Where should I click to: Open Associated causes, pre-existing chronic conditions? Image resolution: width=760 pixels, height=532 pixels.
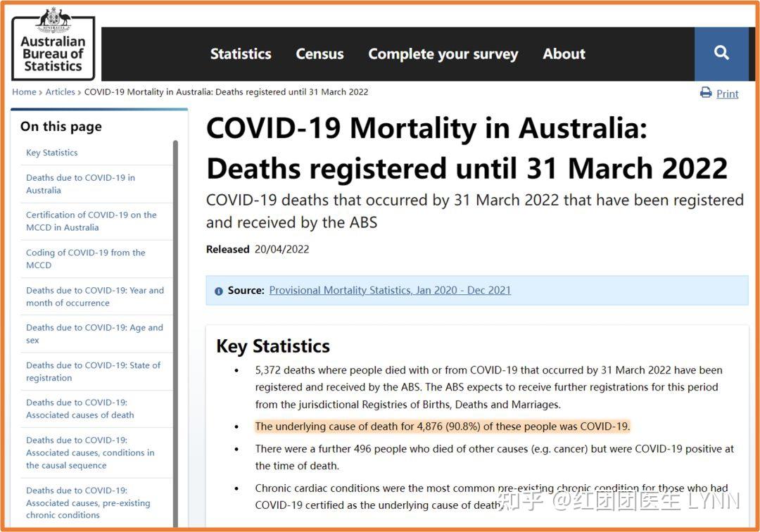click(x=88, y=502)
